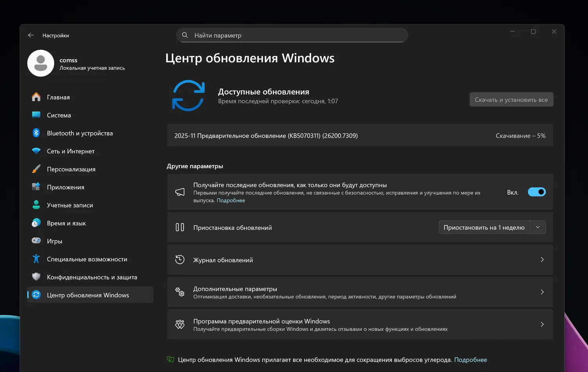
Task: Expand Дополнительные параметры chevron
Action: (542, 292)
